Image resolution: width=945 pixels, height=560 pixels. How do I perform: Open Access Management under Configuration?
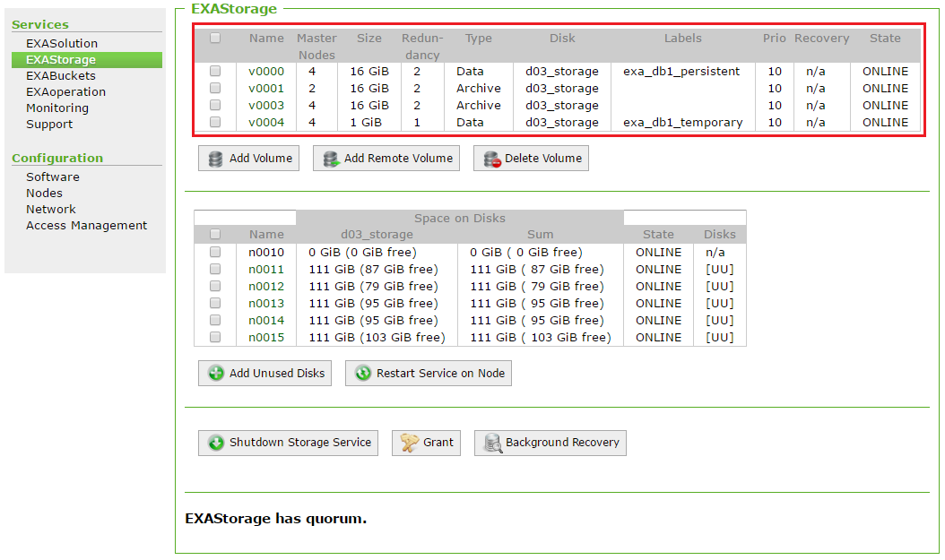click(x=86, y=225)
